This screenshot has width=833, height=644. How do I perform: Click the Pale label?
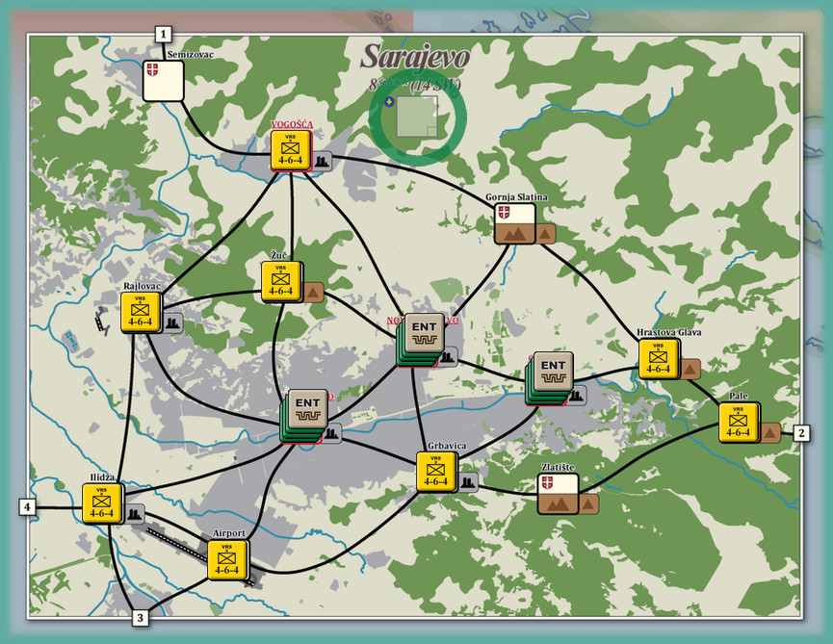coord(739,396)
